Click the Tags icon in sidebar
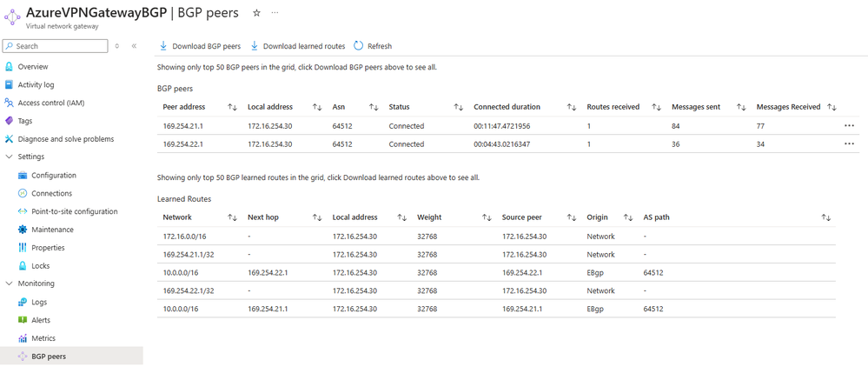 click(x=9, y=121)
